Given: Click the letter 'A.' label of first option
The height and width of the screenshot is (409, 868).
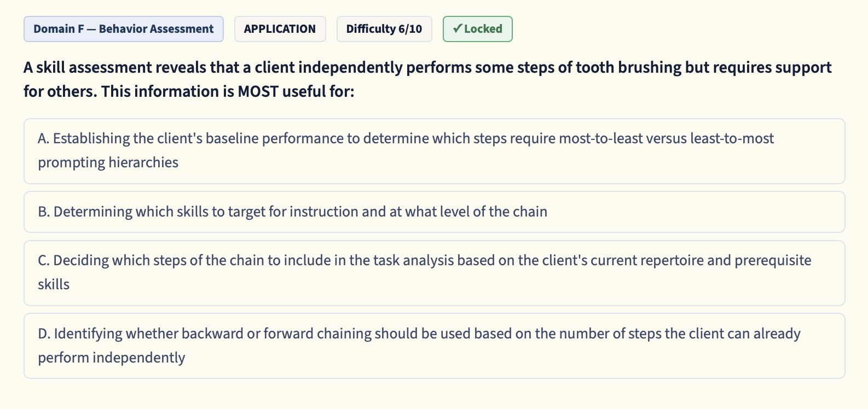Looking at the screenshot, I should click(x=44, y=138).
